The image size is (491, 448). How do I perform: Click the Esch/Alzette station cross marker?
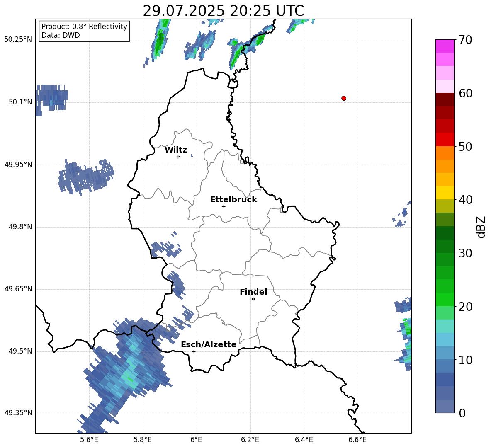tap(194, 351)
